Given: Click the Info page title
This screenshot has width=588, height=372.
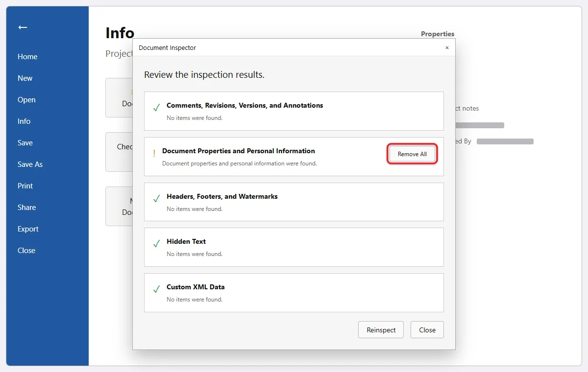Looking at the screenshot, I should pyautogui.click(x=120, y=33).
